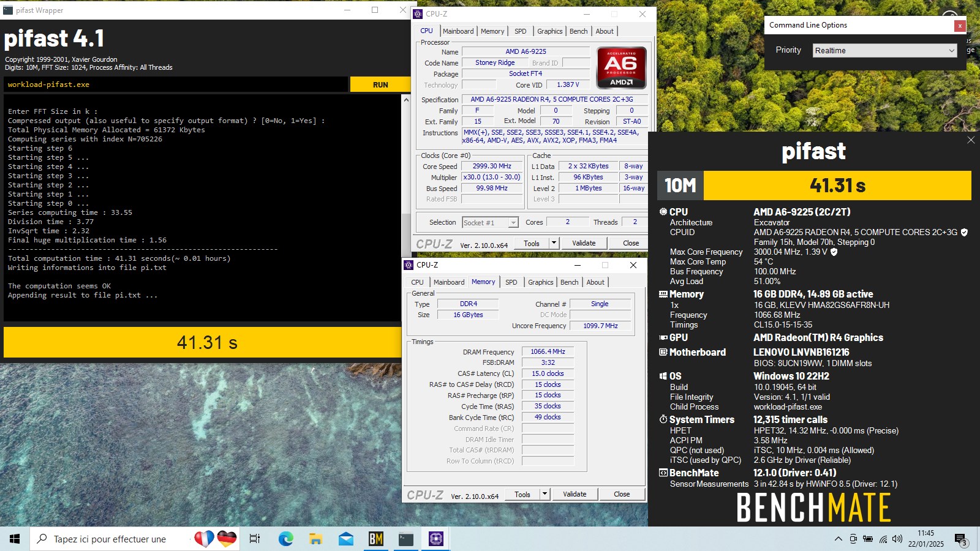Click the CPU-Z title bar icon of the CPU window
980x551 pixels.
click(x=418, y=14)
